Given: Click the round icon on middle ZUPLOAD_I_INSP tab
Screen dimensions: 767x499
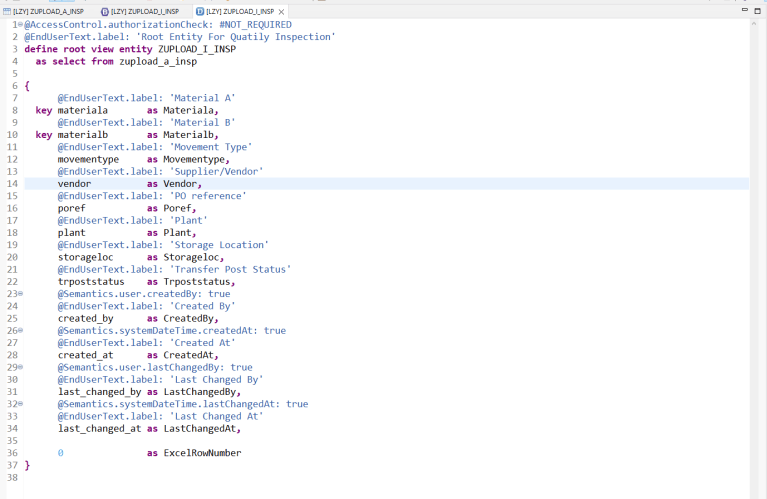Looking at the screenshot, I should [105, 11].
